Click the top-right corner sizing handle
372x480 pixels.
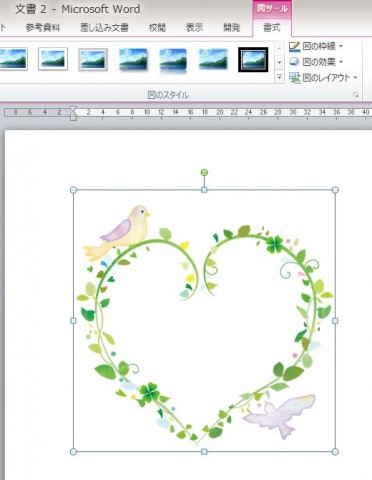tap(335, 190)
